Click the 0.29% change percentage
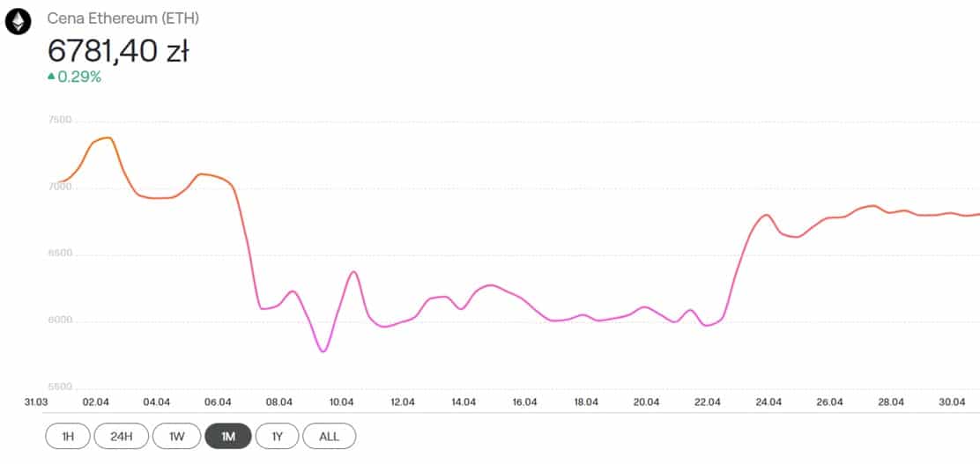The height and width of the screenshot is (464, 980). pyautogui.click(x=79, y=77)
